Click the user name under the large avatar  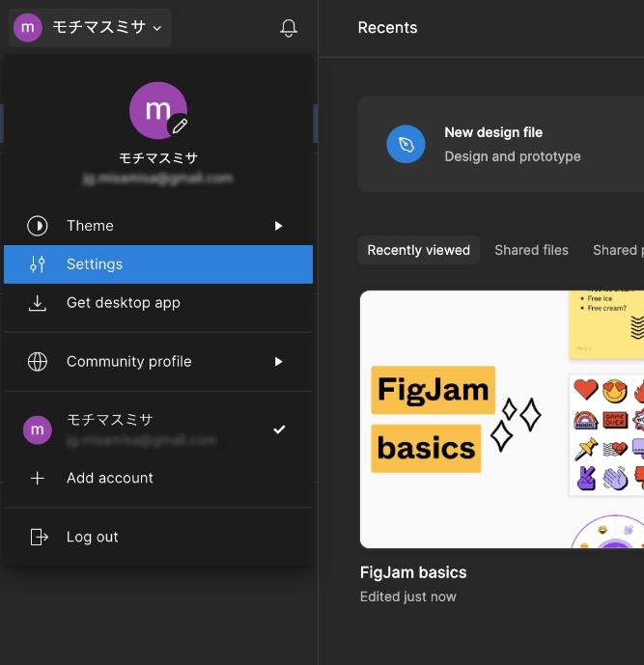click(x=158, y=158)
